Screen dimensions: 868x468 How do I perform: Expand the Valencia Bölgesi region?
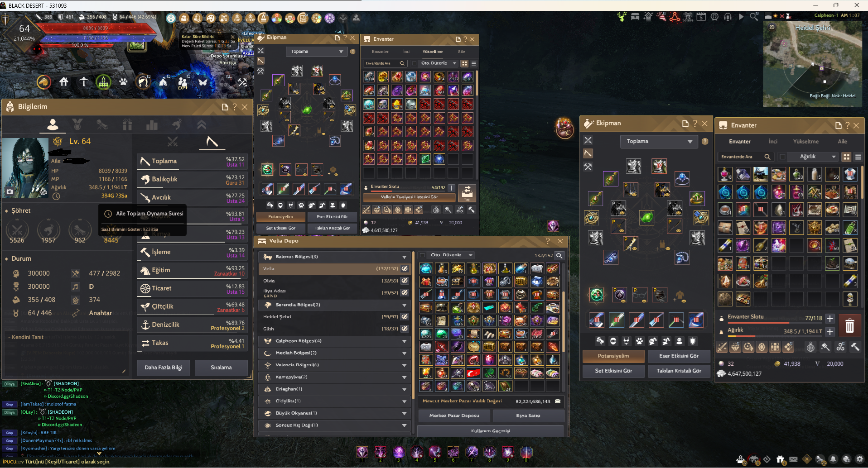(x=335, y=365)
